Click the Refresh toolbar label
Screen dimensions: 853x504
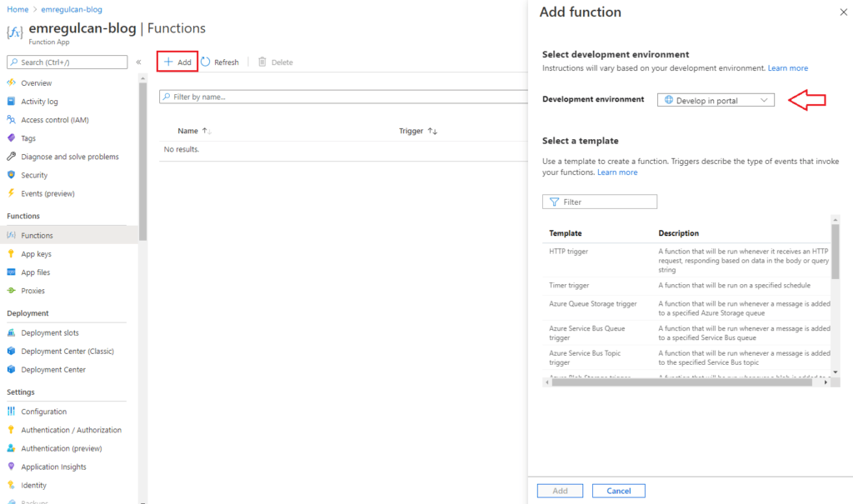click(x=227, y=62)
